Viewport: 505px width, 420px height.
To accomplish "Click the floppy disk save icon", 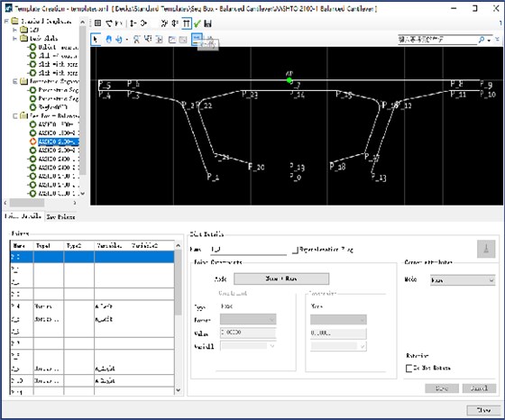I will click(x=207, y=23).
